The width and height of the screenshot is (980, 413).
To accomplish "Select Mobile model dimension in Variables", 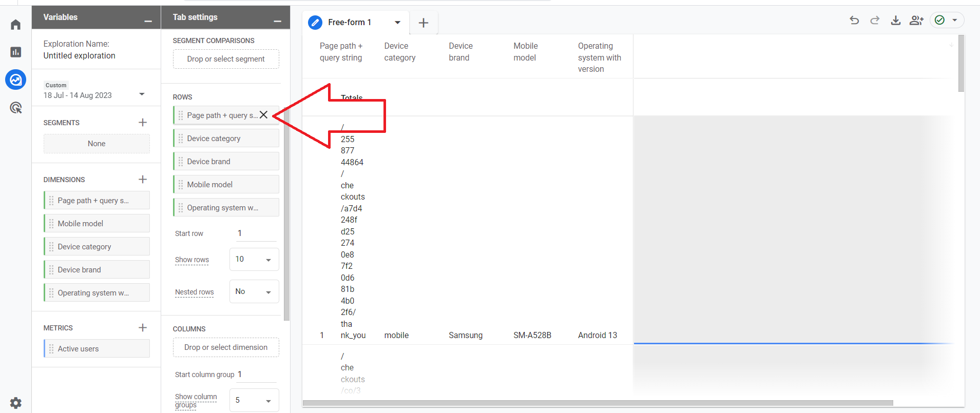I will tap(97, 224).
